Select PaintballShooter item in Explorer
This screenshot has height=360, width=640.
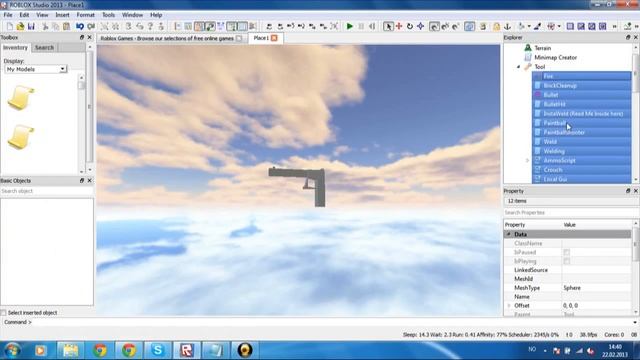[582, 132]
